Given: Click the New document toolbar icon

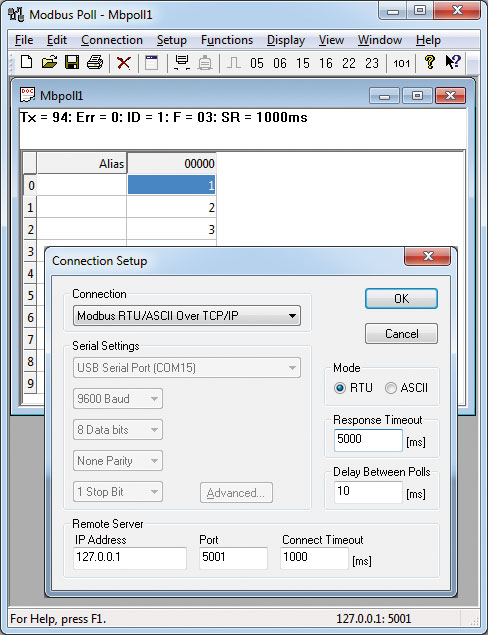Looking at the screenshot, I should tap(27, 63).
